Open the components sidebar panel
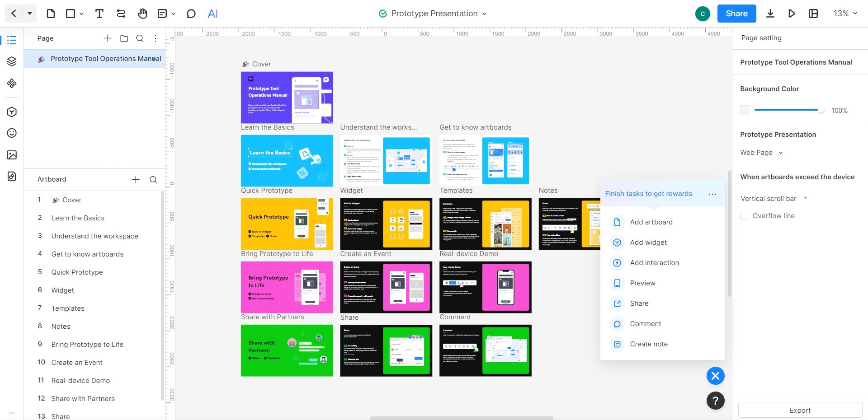Viewport: 868px width, 420px height. pos(12,83)
